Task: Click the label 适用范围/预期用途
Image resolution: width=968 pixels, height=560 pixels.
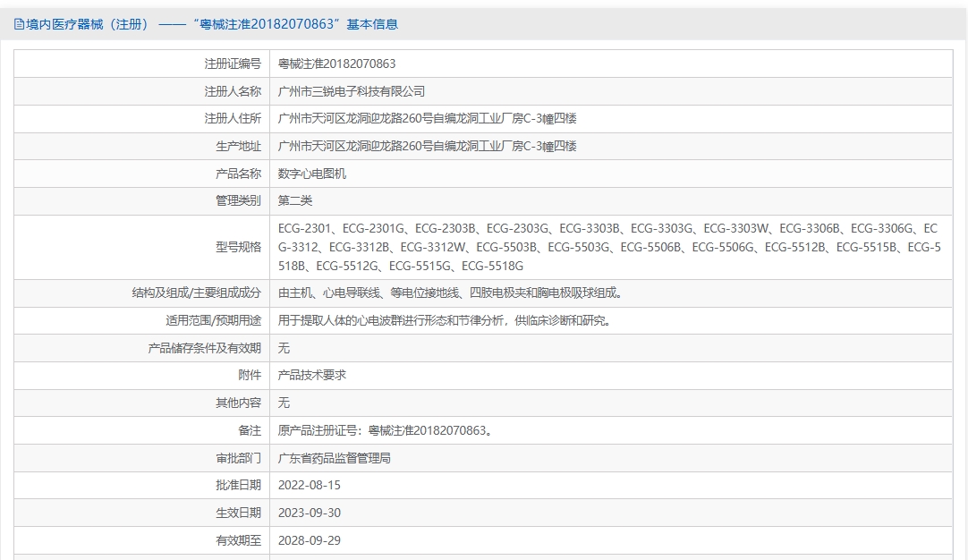Action: tap(213, 320)
